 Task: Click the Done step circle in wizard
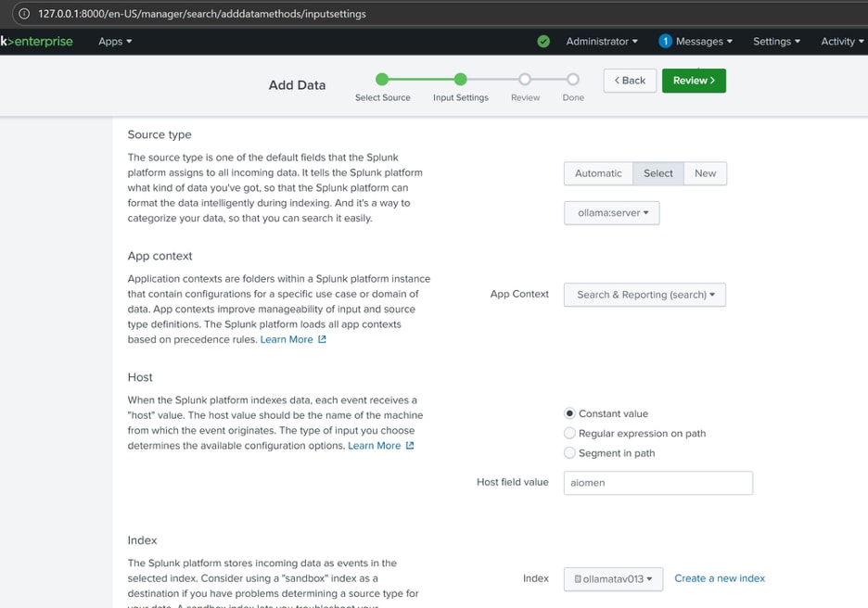(573, 80)
